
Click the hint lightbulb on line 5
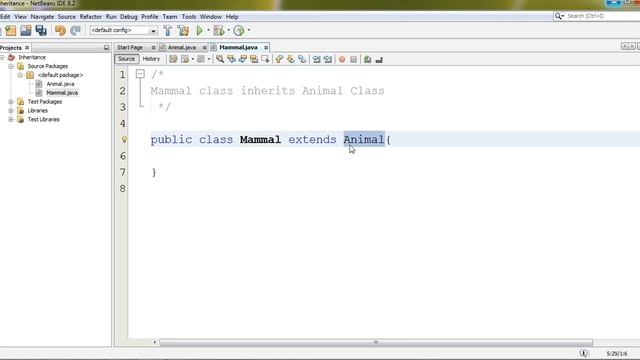[124, 140]
